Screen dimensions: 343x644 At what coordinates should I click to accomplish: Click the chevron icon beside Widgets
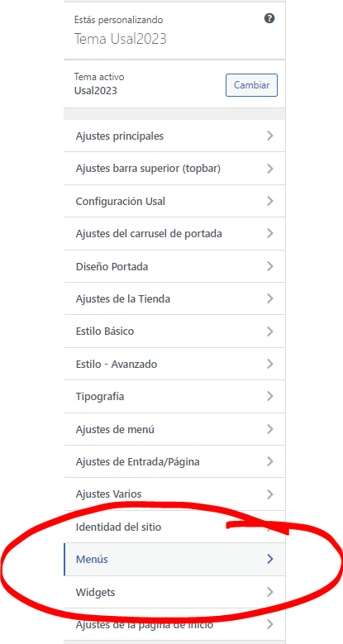[270, 592]
